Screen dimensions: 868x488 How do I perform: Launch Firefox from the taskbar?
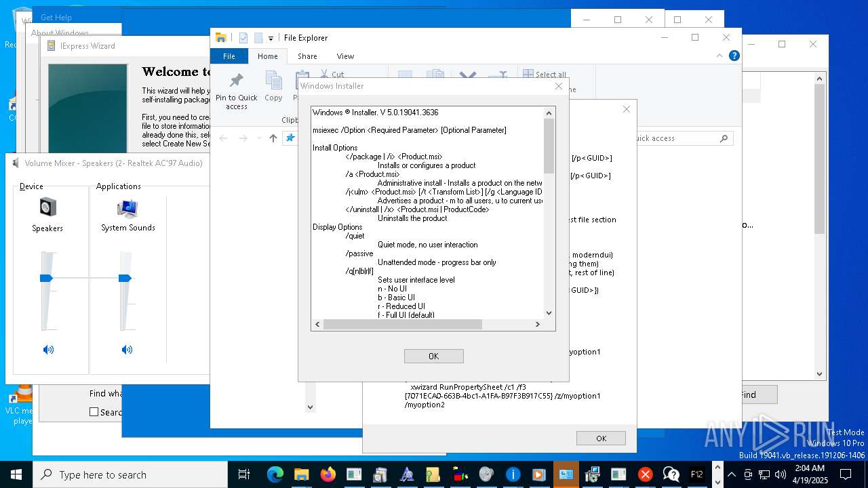tap(328, 474)
